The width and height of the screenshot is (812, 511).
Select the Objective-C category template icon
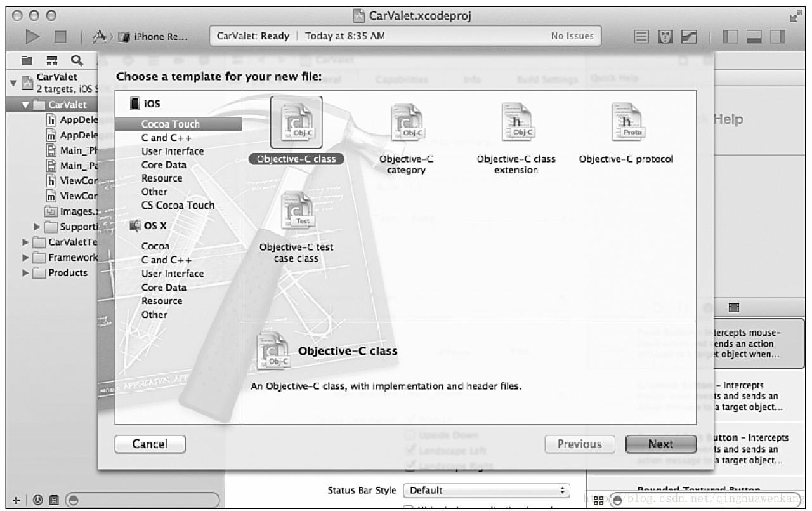point(407,123)
